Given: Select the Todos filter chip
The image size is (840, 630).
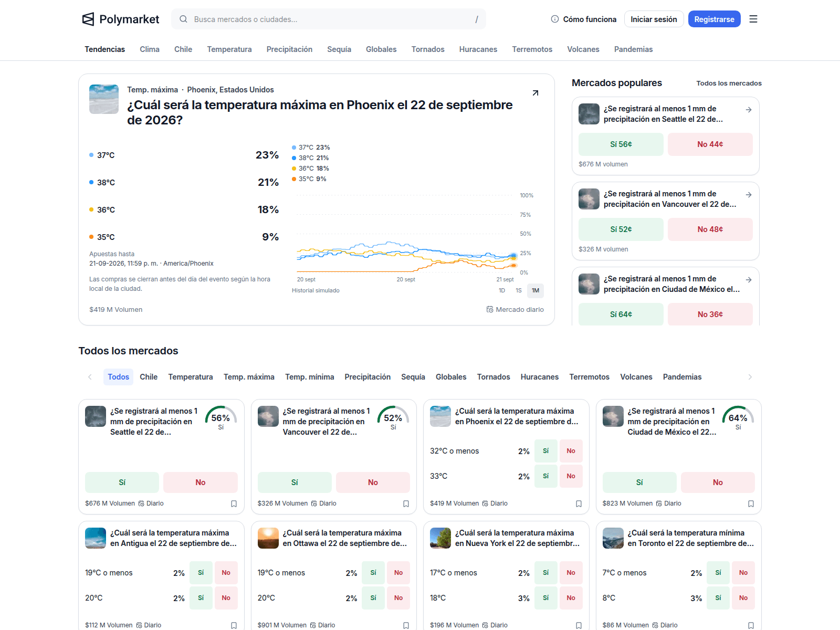Looking at the screenshot, I should [119, 377].
